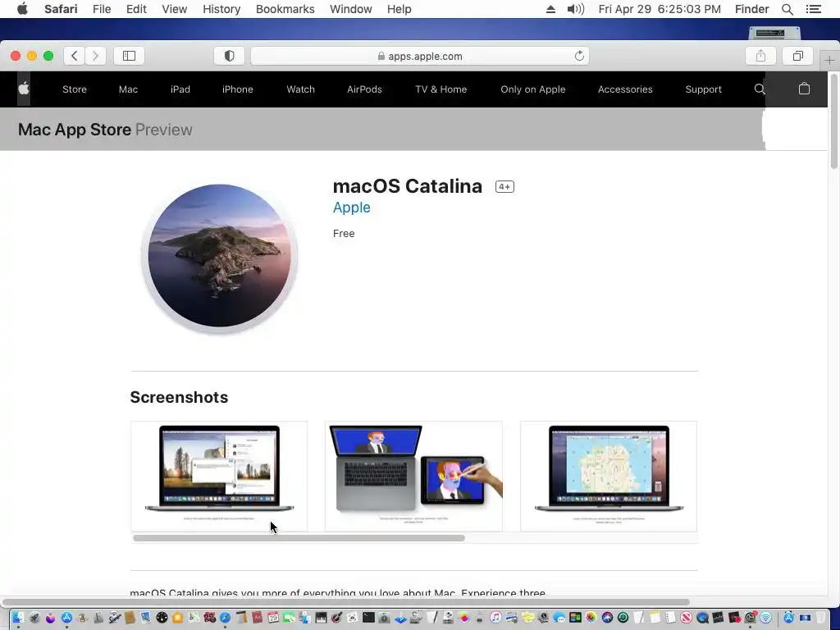Screen dimensions: 840x630
Task: Click the horizontal scrollbar at the window bottom
Action: coord(345,601)
